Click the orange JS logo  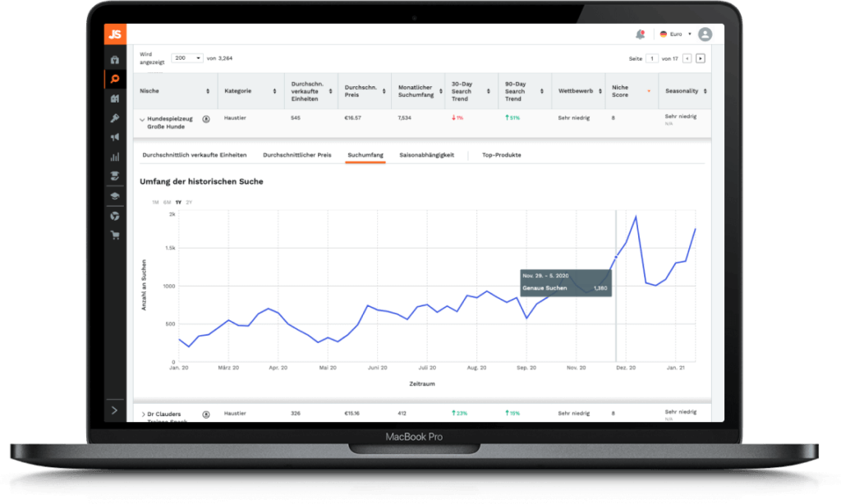click(115, 34)
